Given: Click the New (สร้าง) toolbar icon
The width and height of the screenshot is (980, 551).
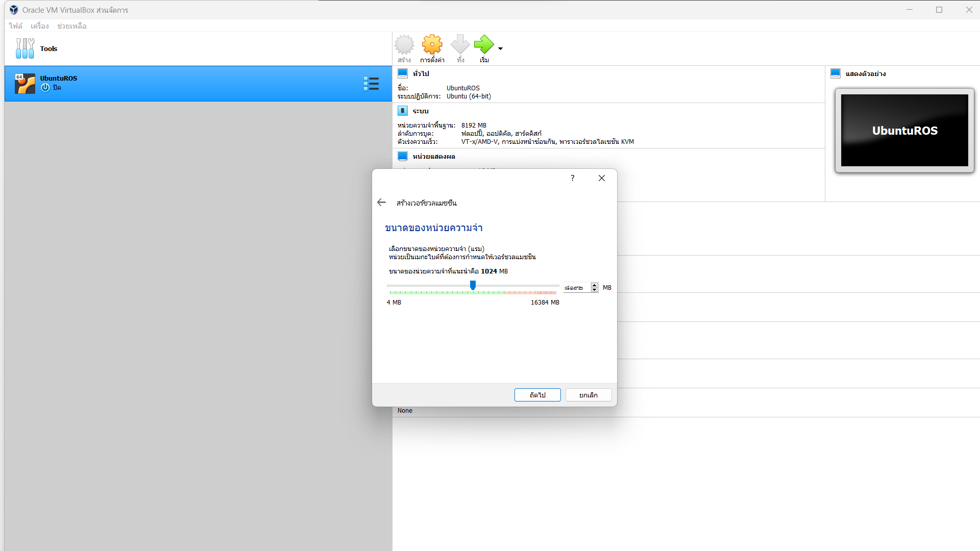Looking at the screenshot, I should [404, 45].
